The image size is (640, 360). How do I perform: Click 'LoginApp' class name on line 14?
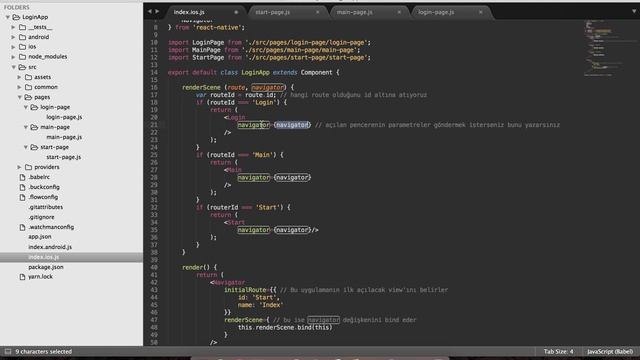point(255,73)
